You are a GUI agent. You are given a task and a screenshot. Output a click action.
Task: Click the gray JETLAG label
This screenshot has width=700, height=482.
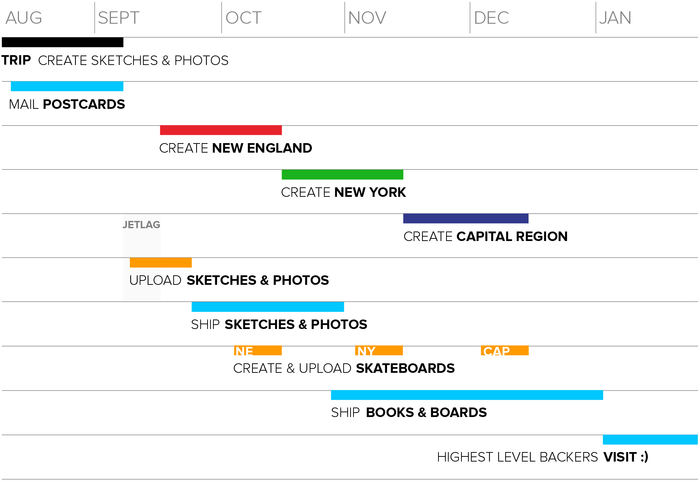(142, 224)
